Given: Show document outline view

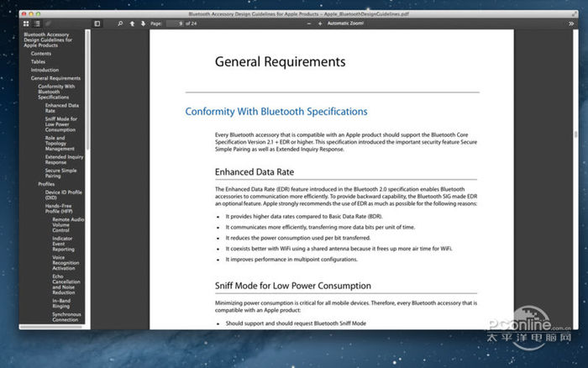Looking at the screenshot, I should pyautogui.click(x=37, y=24).
